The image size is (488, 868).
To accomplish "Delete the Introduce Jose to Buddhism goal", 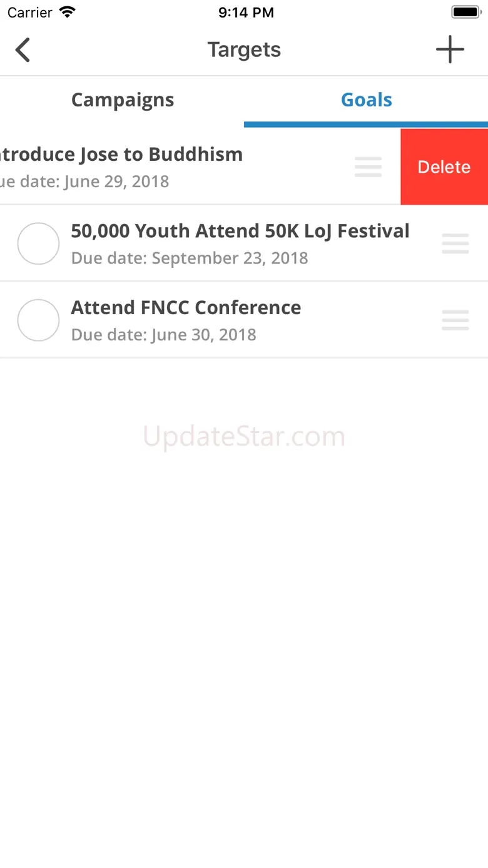I will 444,167.
